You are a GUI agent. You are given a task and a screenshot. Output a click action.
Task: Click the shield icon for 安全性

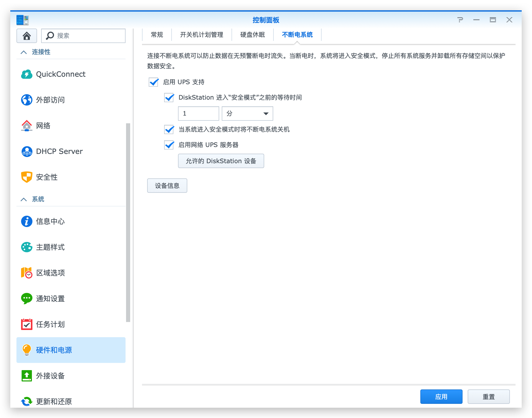[26, 177]
